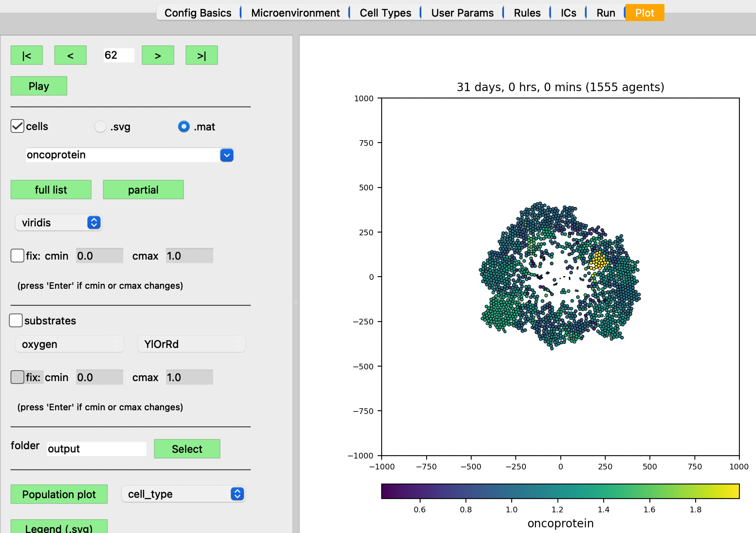Click the full list button
Image resolution: width=756 pixels, height=533 pixels.
(51, 190)
